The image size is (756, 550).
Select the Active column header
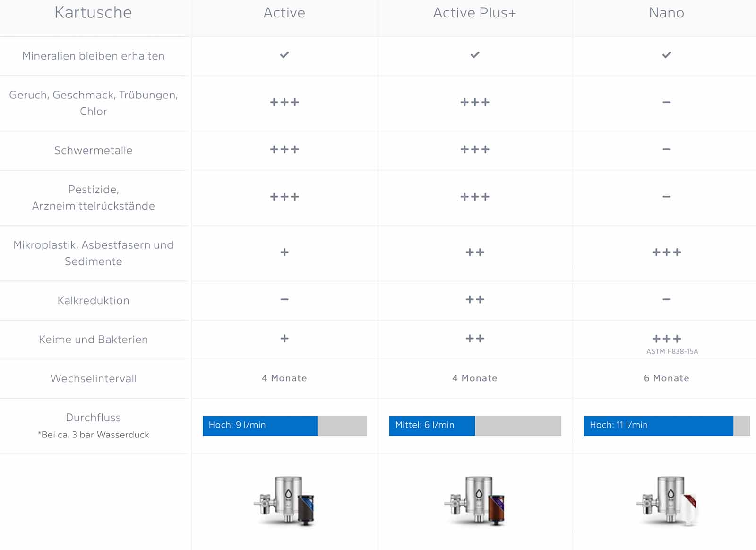click(x=284, y=13)
